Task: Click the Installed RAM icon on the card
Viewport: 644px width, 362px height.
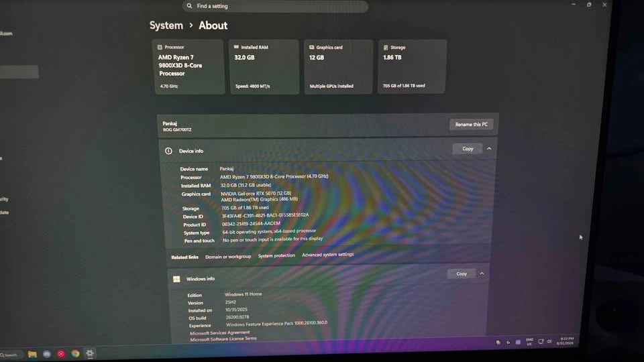Action: coord(236,47)
